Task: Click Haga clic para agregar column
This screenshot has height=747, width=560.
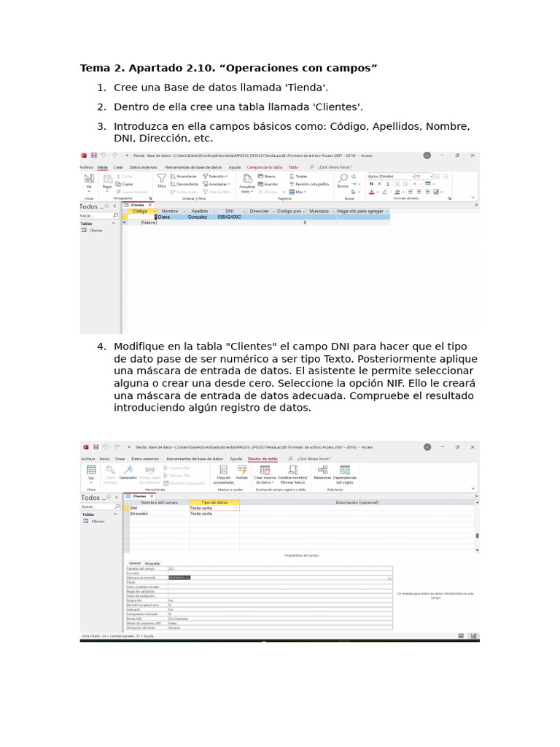Action: [362, 211]
